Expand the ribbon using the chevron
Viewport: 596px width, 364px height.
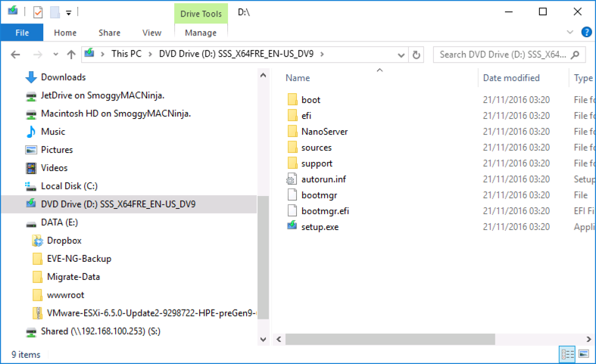569,32
